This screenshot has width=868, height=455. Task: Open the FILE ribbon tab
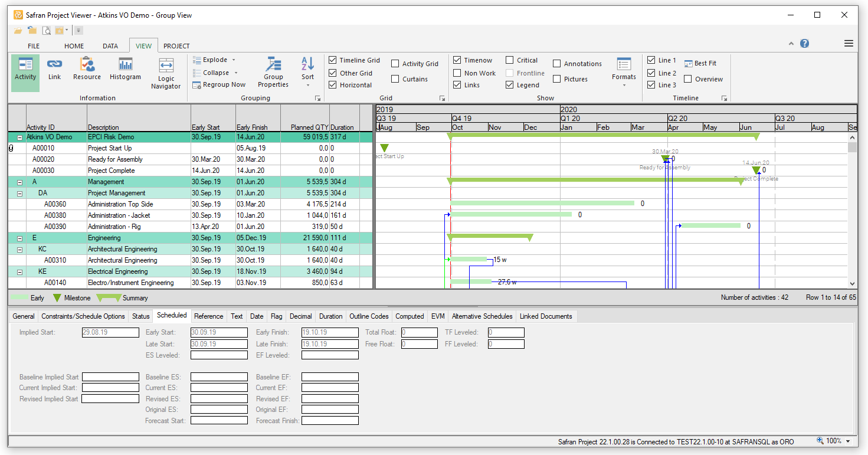34,46
